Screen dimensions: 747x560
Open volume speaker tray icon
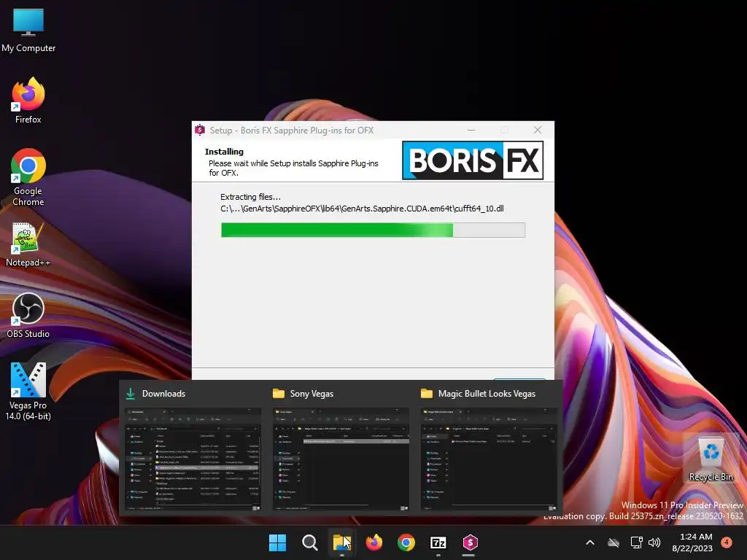(654, 542)
